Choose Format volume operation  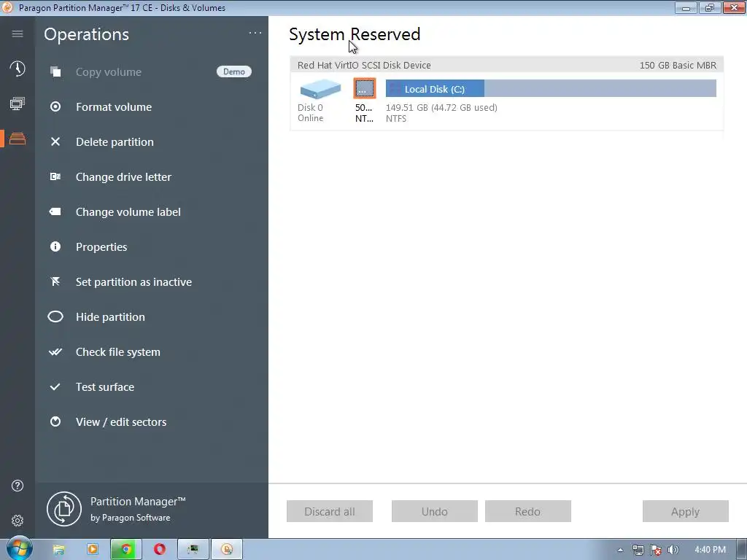113,106
